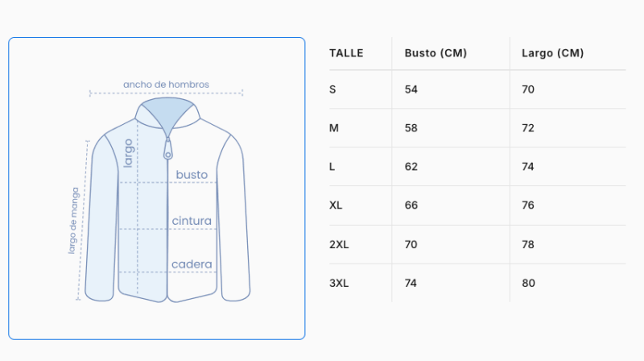Click the 'largo de manga' label
Screen dimensions: 644x361
[73, 220]
